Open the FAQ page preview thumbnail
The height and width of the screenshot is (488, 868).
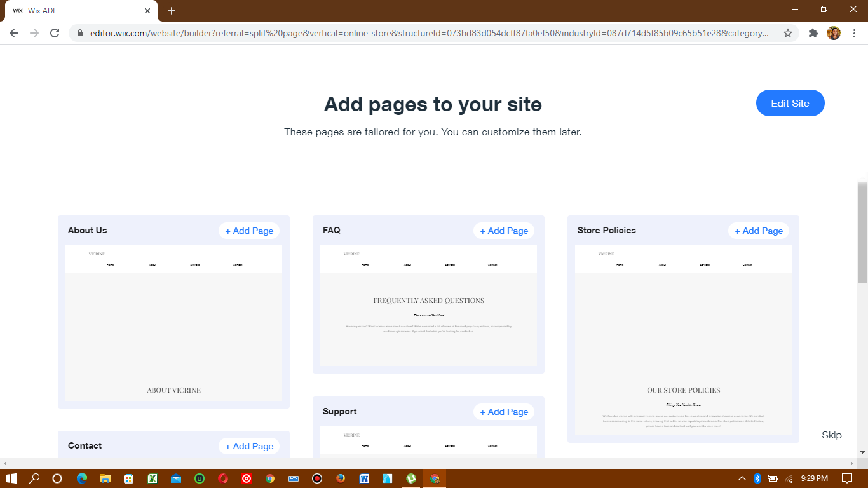[428, 305]
